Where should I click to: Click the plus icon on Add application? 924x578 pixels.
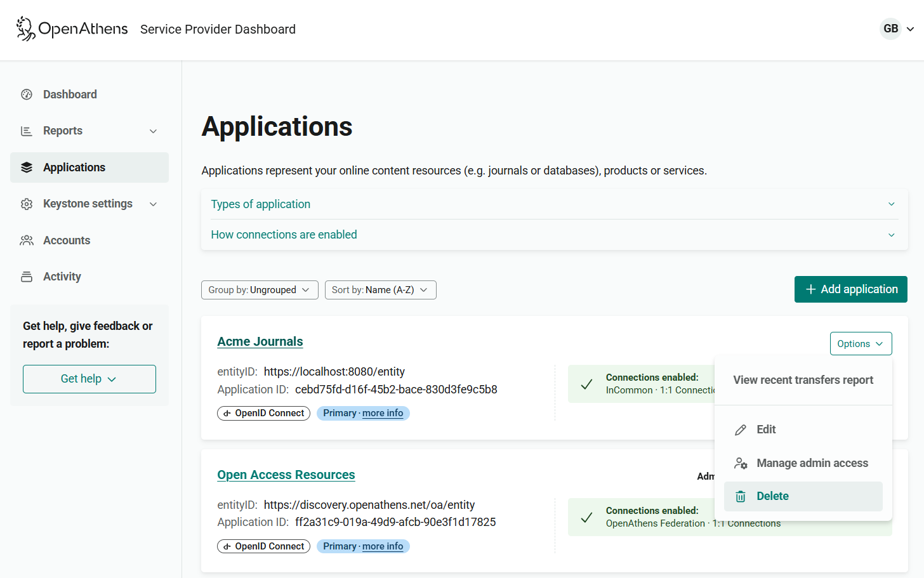(810, 289)
